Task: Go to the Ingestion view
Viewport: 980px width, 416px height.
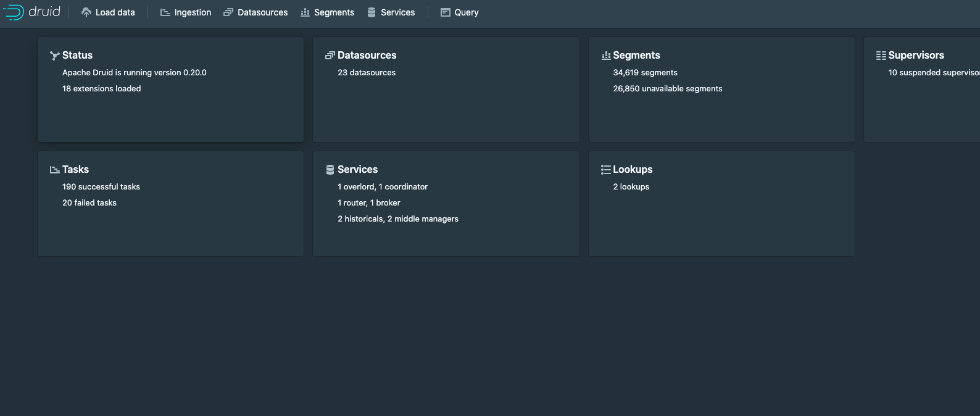Action: click(x=186, y=12)
